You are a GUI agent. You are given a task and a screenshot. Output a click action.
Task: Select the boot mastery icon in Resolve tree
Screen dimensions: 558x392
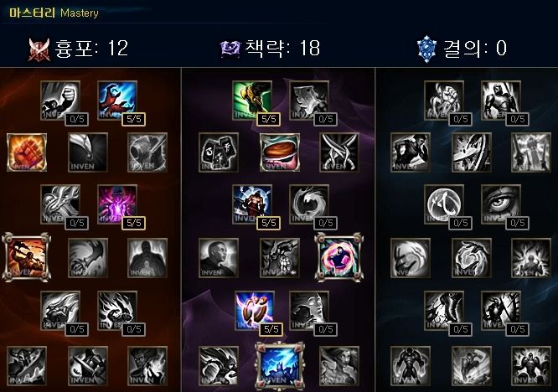tap(444, 311)
